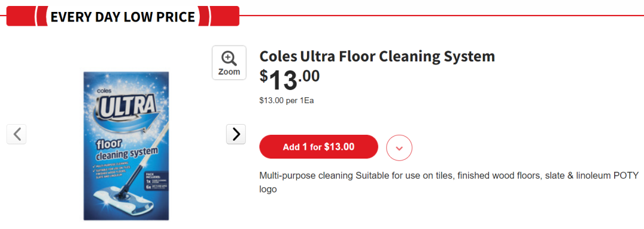This screenshot has width=644, height=229.
Task: Click the Multi-purpose cleaning description text
Action: tap(449, 182)
